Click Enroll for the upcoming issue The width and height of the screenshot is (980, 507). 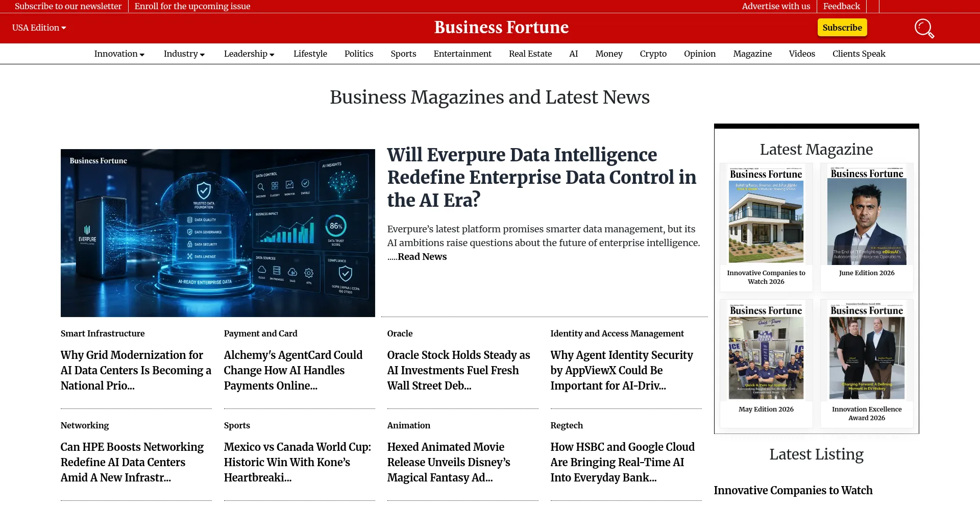point(192,6)
